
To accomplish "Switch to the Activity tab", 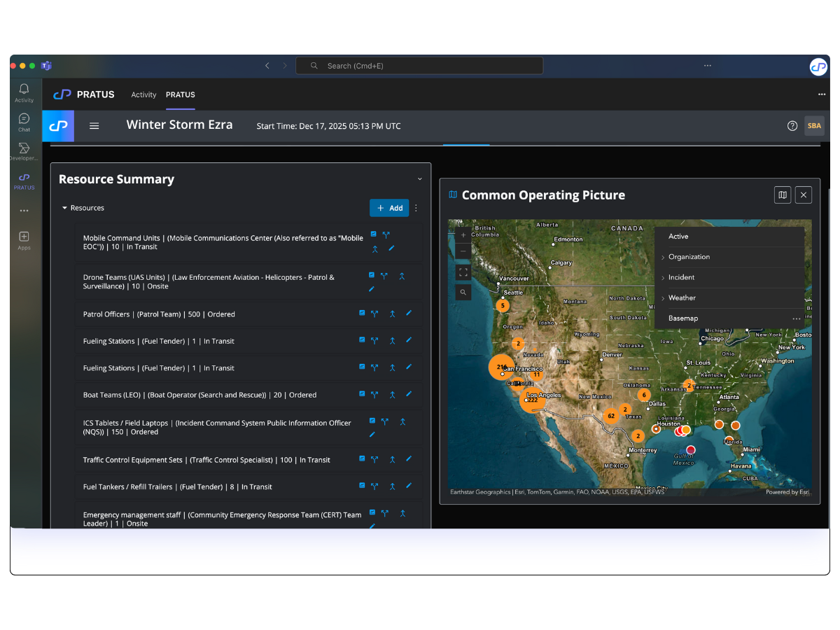I will [143, 94].
